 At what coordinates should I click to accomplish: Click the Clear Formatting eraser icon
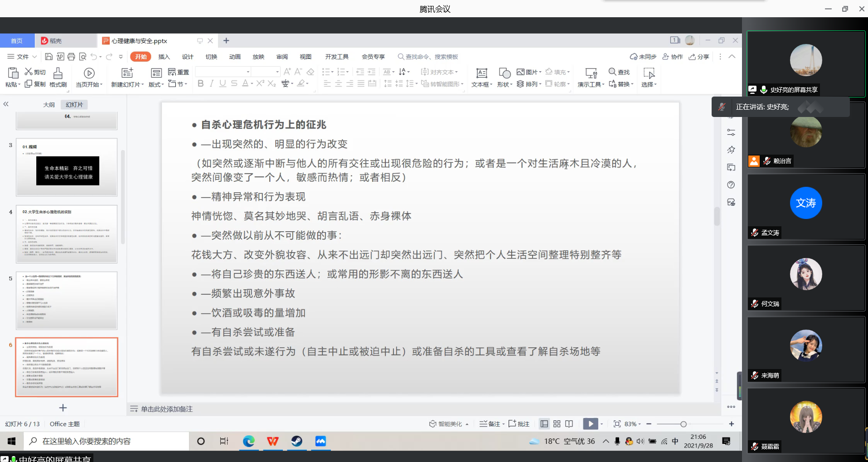pos(310,72)
